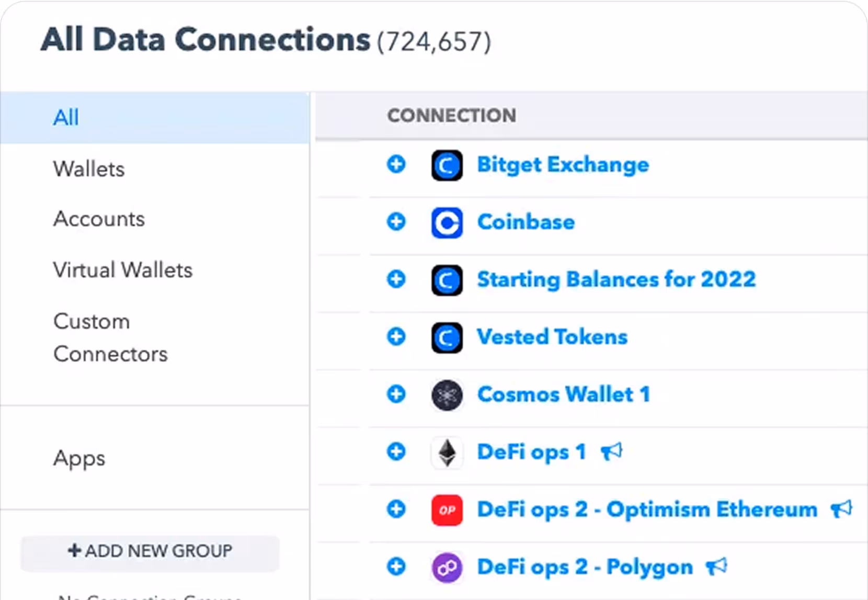
Task: Click the megaphone icon beside DeFi ops 1
Action: (611, 451)
